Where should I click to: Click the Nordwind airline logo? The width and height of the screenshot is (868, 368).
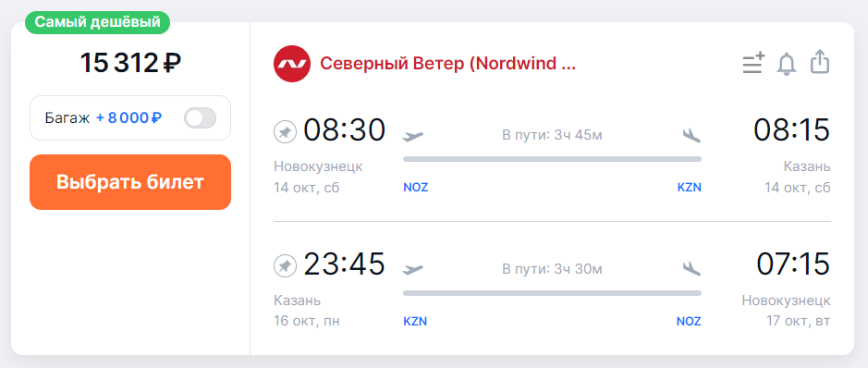(292, 64)
